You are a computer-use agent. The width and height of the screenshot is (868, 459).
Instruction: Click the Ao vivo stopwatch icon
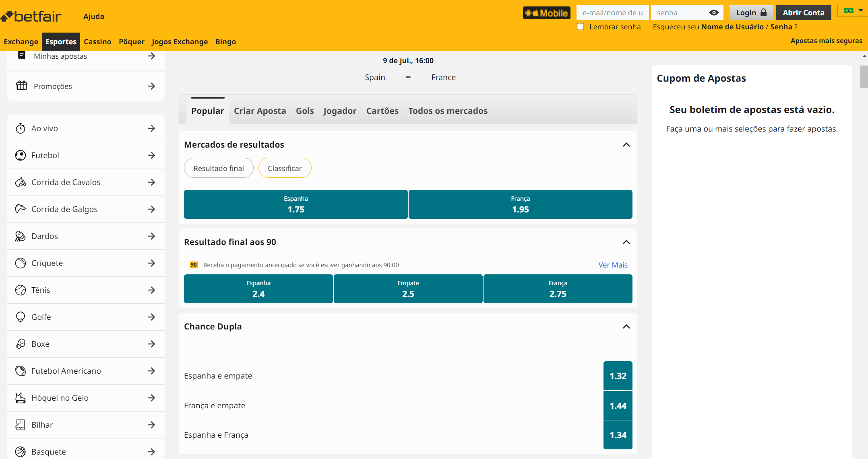point(21,128)
